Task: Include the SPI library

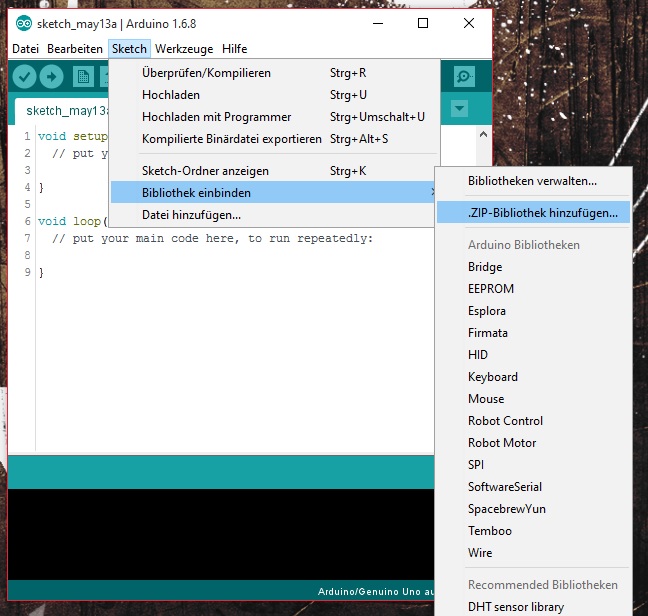Action: [x=533, y=465]
